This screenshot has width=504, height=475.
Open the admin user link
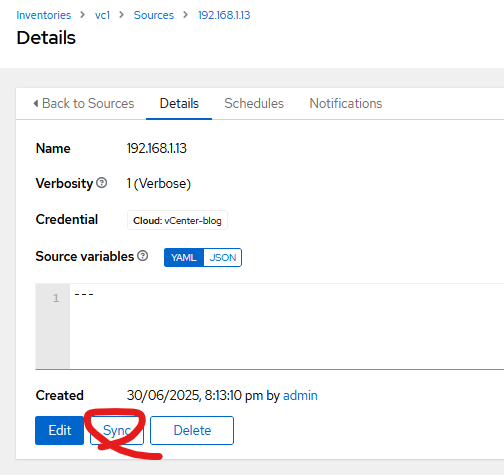(x=300, y=395)
